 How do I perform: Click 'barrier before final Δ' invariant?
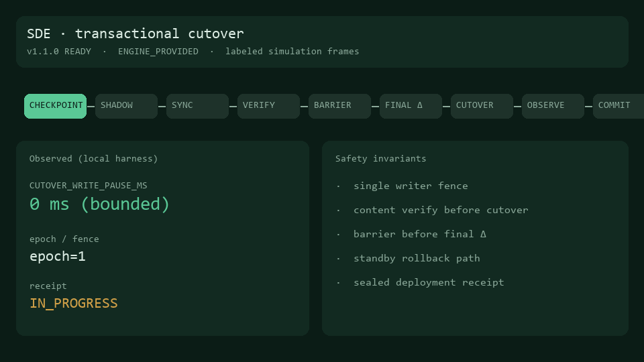point(420,234)
